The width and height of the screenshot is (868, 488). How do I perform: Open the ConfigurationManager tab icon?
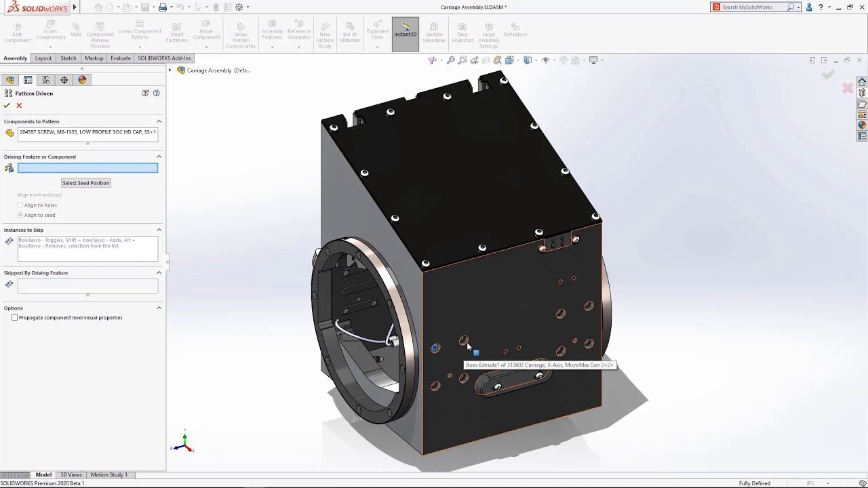pyautogui.click(x=46, y=80)
